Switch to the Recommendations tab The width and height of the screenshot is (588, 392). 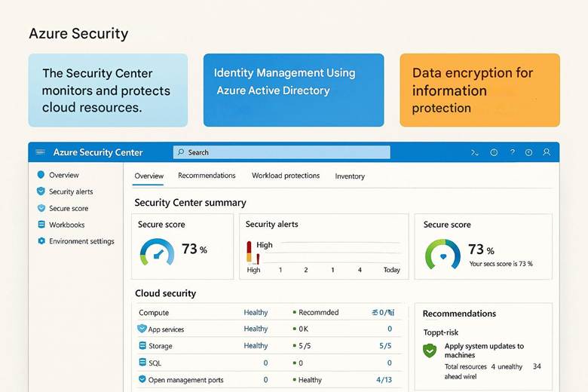pyautogui.click(x=207, y=176)
